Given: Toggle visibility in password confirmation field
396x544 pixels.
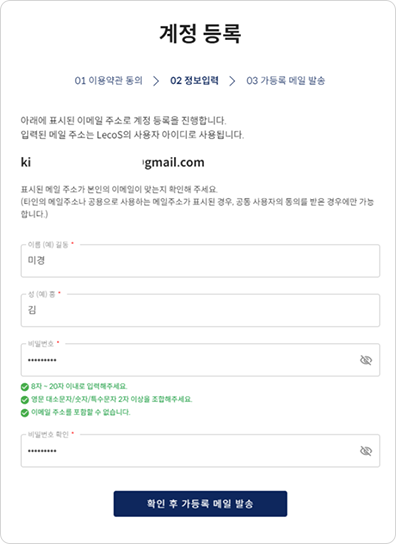Looking at the screenshot, I should (366, 451).
